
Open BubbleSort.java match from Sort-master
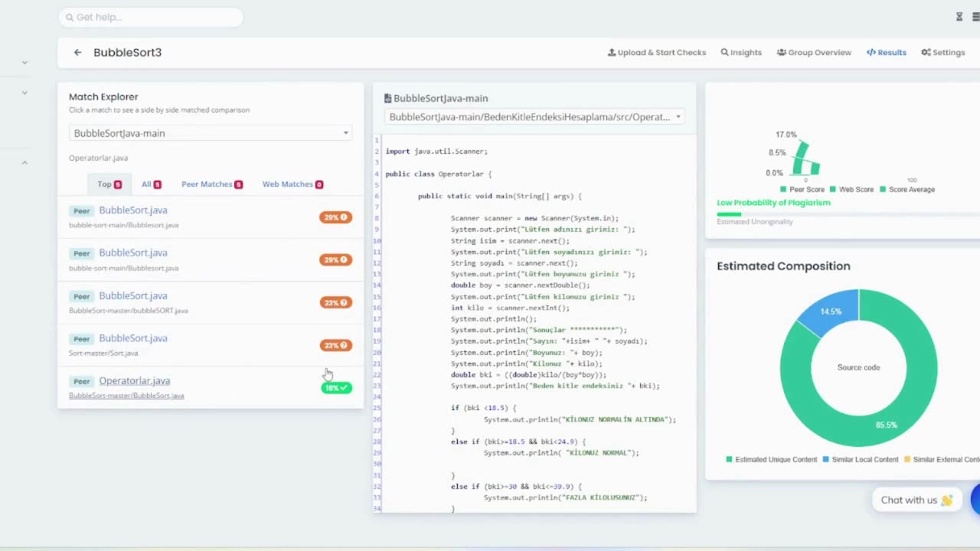point(132,338)
